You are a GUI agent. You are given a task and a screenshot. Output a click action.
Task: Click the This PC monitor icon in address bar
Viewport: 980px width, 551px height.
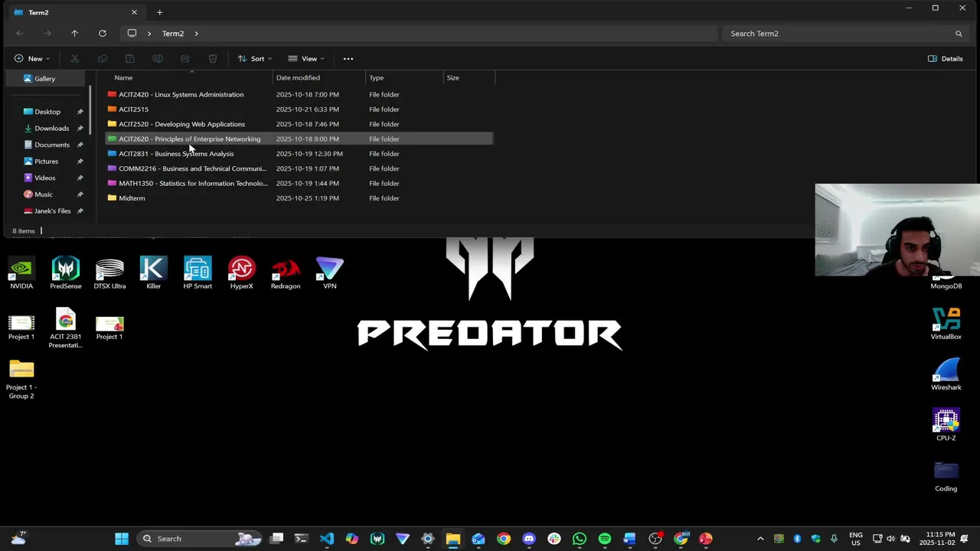pos(132,34)
